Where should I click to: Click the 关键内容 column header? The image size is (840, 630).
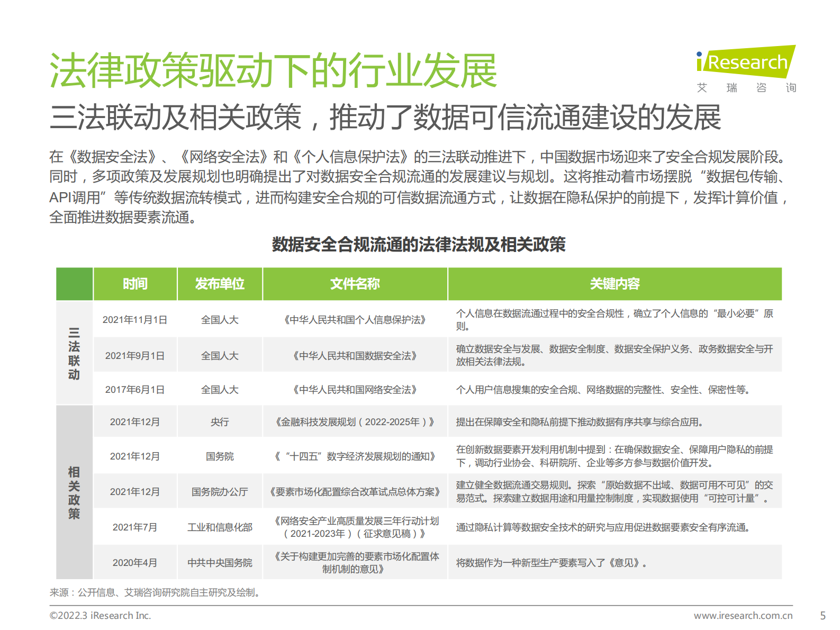(x=615, y=284)
